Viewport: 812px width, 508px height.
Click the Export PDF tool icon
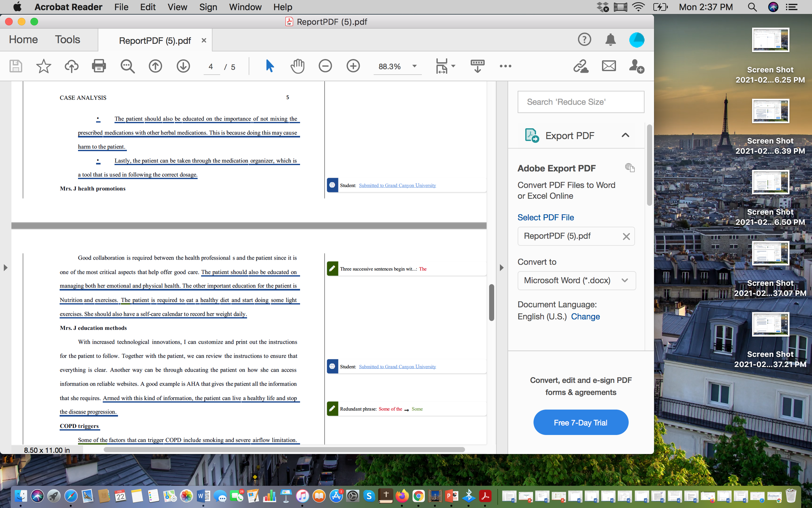pos(532,135)
